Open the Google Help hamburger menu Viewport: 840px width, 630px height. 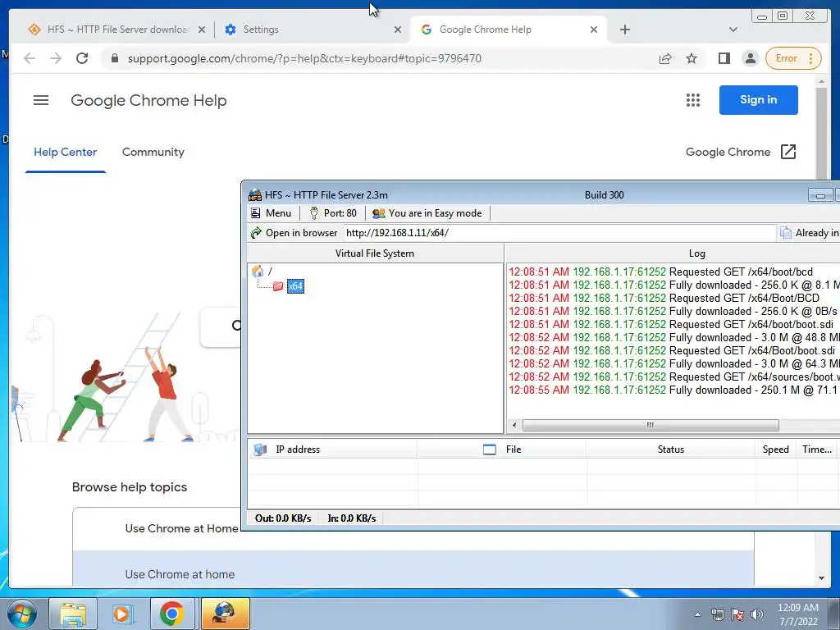pyautogui.click(x=41, y=100)
